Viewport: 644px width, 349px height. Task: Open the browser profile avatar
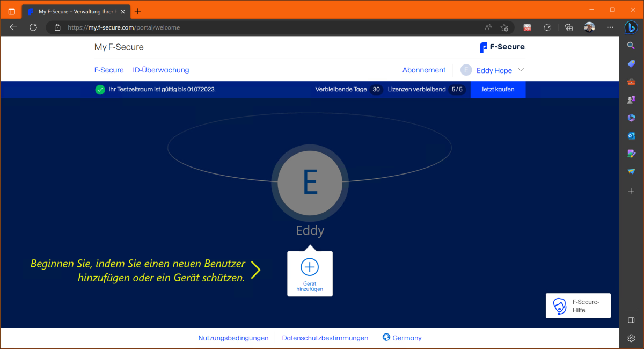pos(589,27)
